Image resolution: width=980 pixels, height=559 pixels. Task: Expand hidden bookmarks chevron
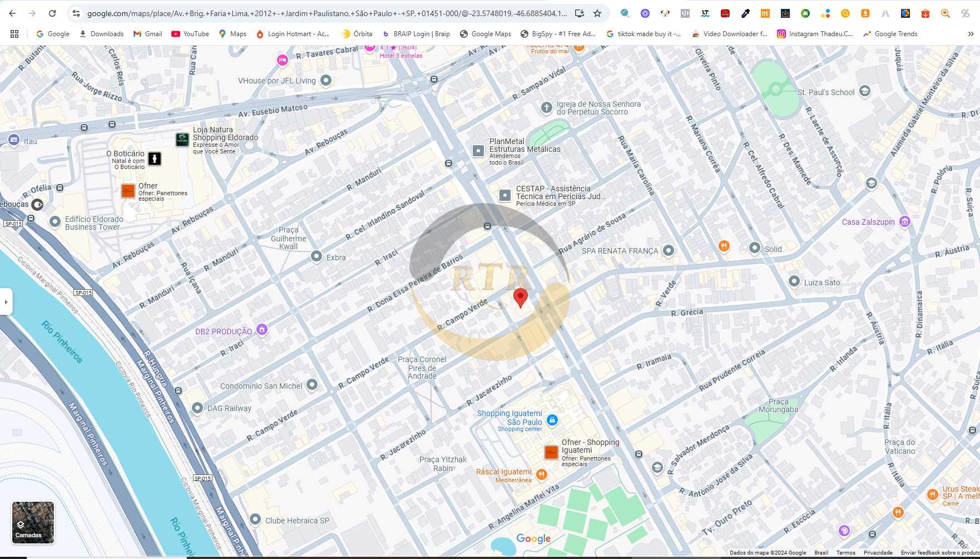971,34
